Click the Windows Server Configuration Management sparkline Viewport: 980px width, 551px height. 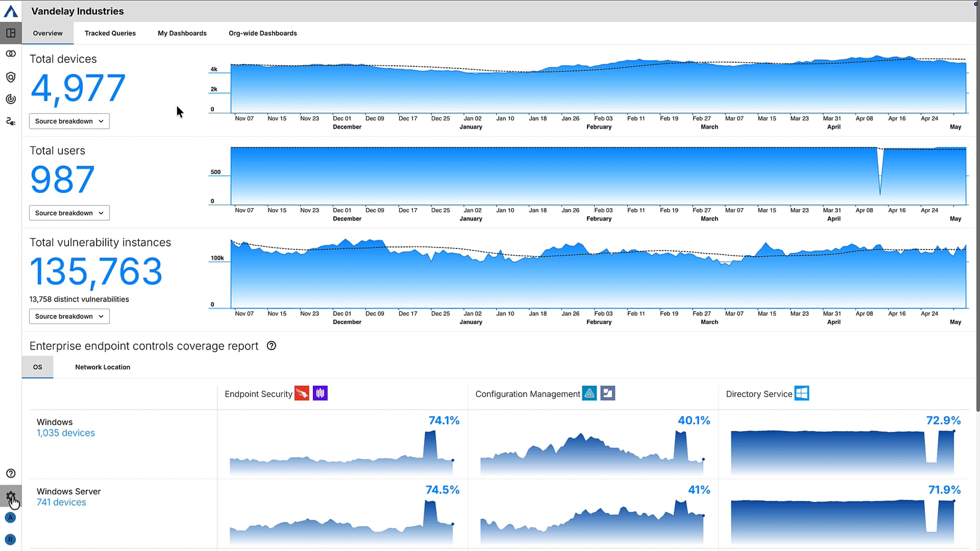tap(592, 522)
